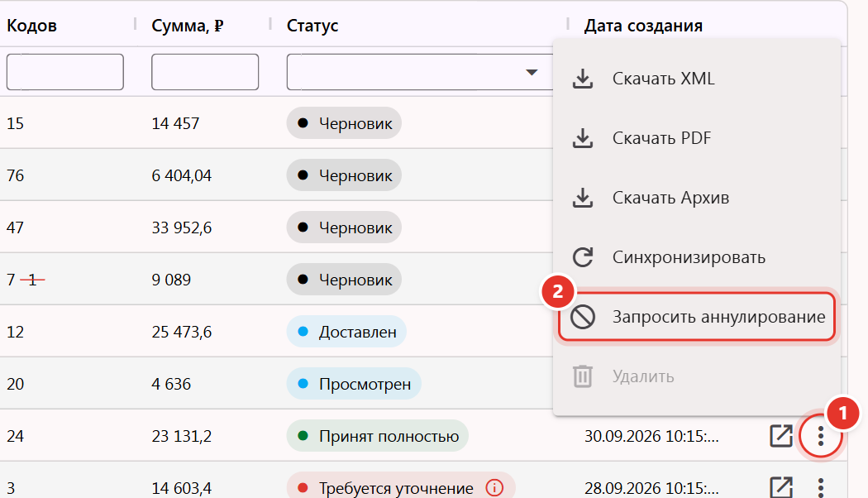868x498 pixels.
Task: Click sum value 9 089
Action: [171, 280]
